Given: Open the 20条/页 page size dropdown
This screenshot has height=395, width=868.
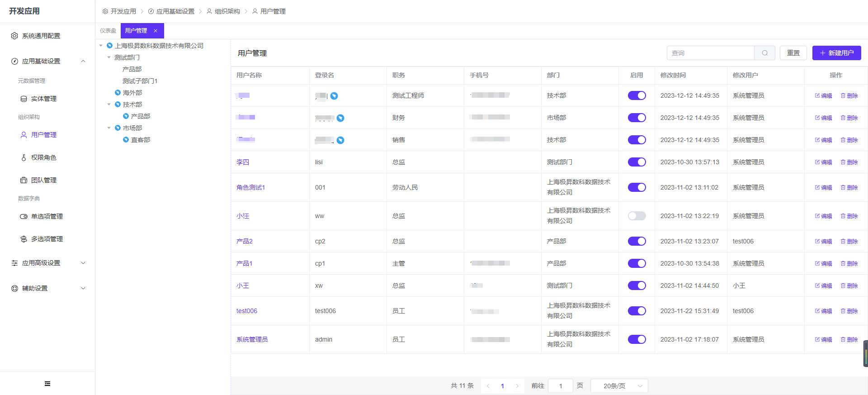Looking at the screenshot, I should point(619,386).
